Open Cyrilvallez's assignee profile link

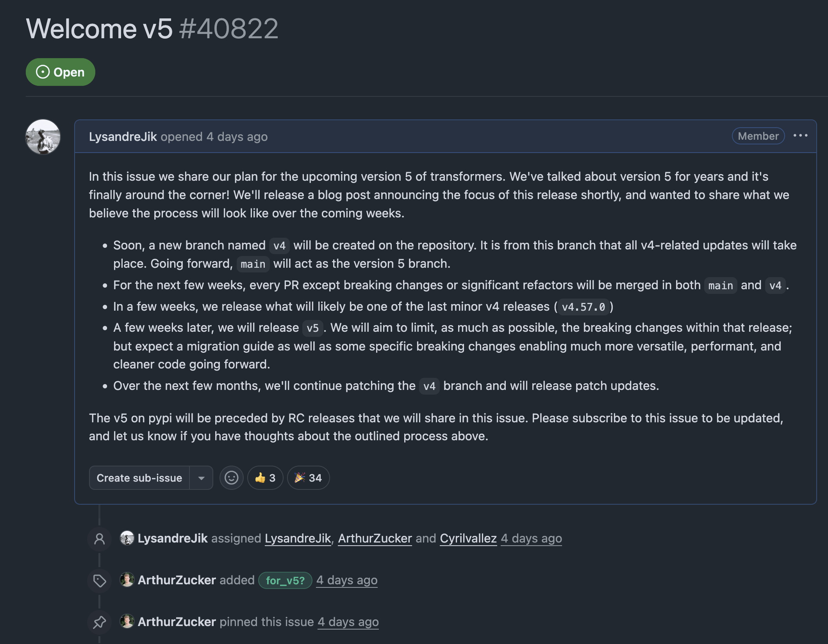(x=468, y=539)
